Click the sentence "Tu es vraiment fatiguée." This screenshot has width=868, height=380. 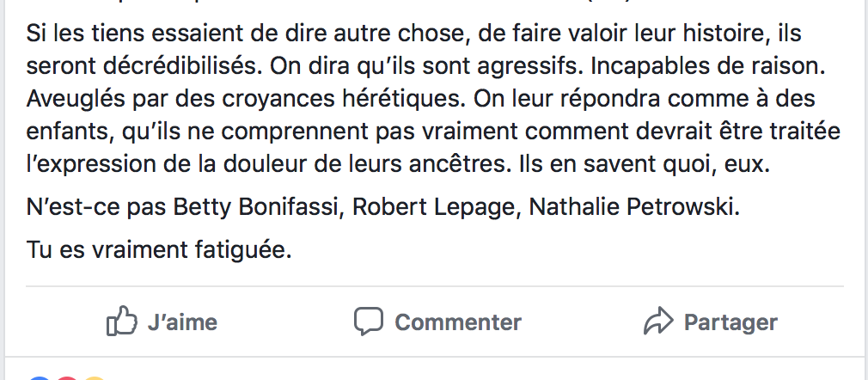coord(159,250)
